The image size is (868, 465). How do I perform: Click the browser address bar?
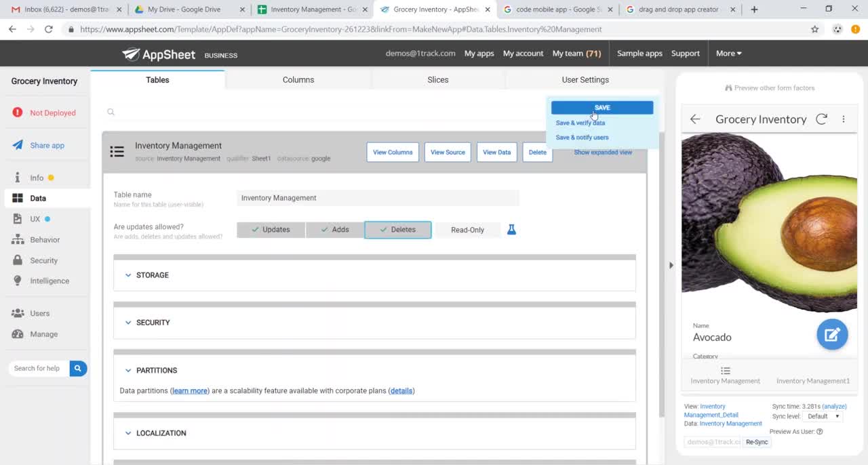(x=434, y=29)
